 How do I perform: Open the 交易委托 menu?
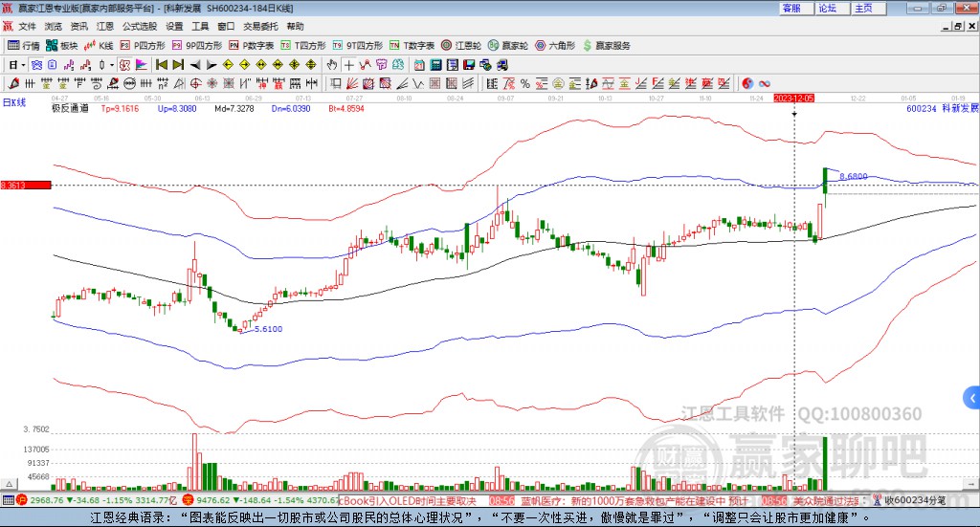coord(260,26)
